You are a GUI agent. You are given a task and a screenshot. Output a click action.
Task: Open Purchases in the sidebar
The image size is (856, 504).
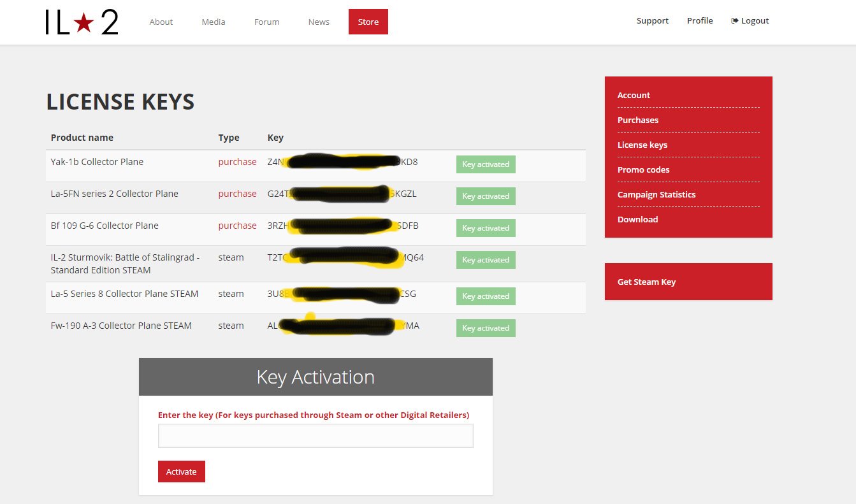pos(638,120)
